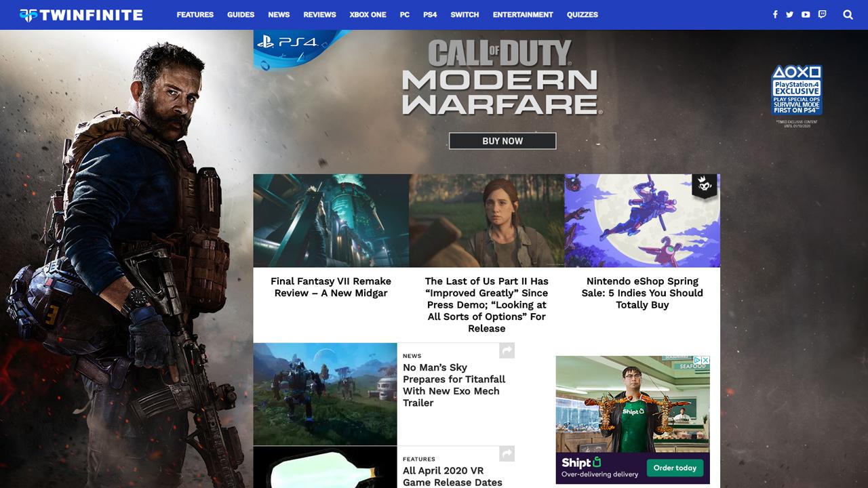Open the PS4 section
Image resolution: width=868 pixels, height=488 pixels.
[430, 14]
